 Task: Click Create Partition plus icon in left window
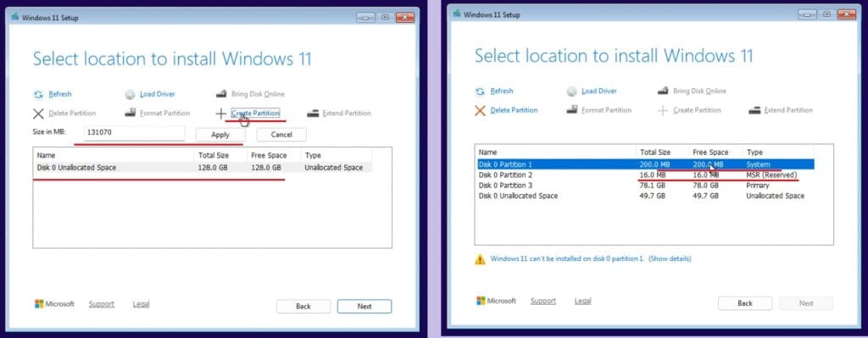tap(221, 114)
